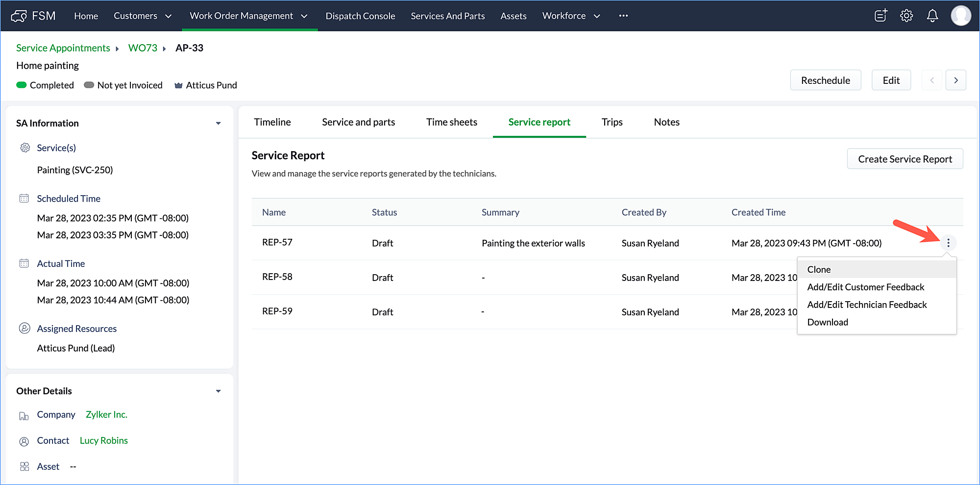Click the Create Service Report button

pos(905,159)
